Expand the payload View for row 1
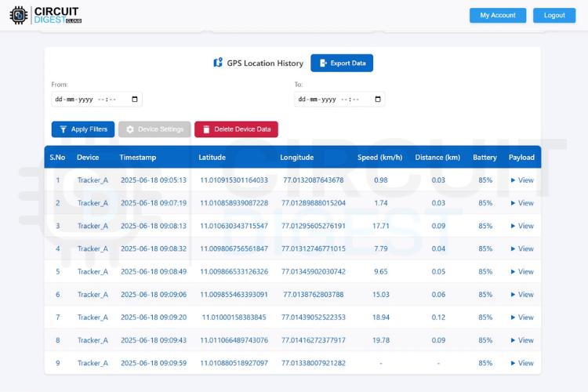 (x=521, y=180)
